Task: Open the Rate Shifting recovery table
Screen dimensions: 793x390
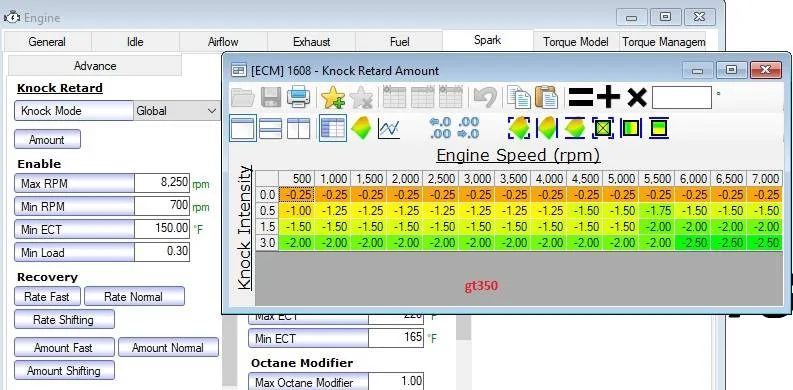Action: (x=64, y=320)
